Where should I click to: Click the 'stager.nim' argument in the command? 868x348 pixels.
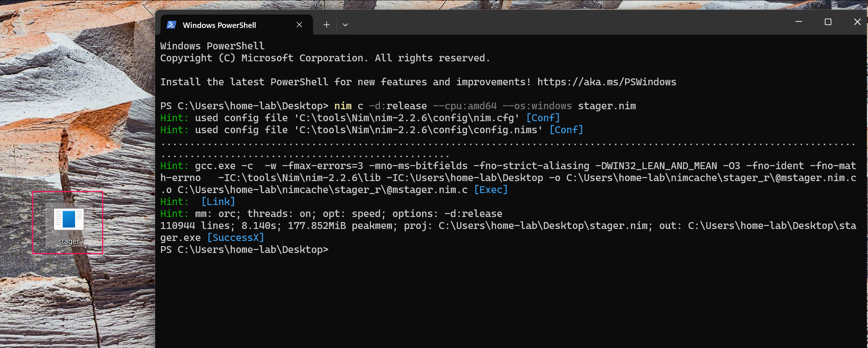pyautogui.click(x=607, y=106)
